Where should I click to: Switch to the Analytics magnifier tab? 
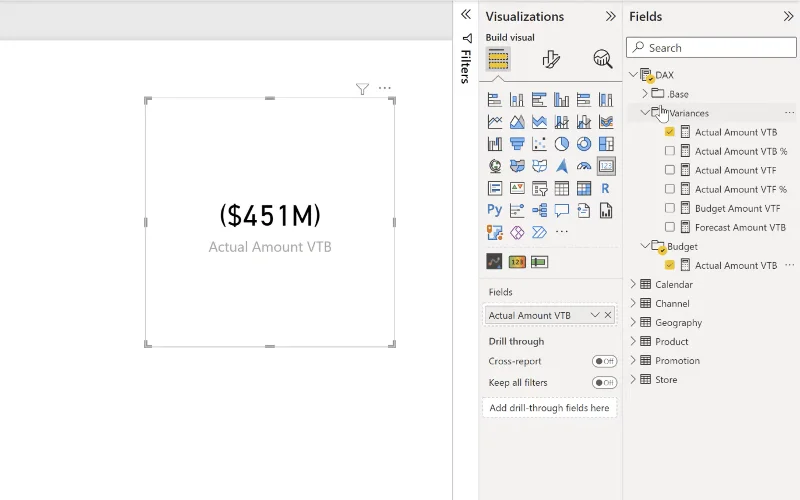pyautogui.click(x=603, y=59)
